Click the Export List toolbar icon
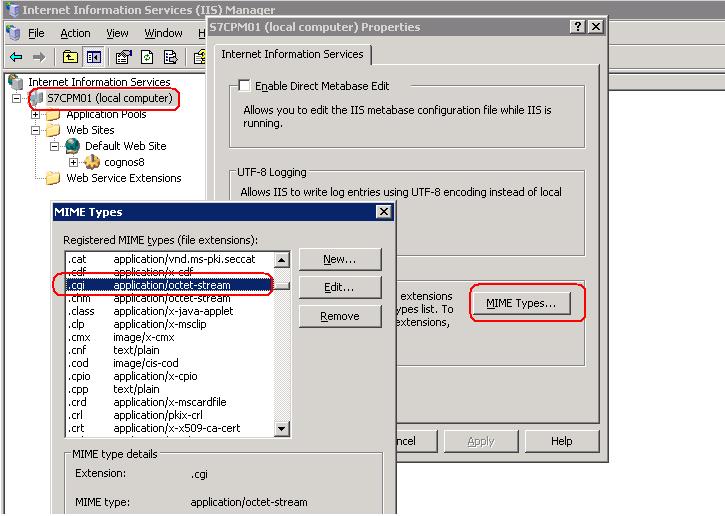This screenshot has height=516, width=725. point(171,57)
